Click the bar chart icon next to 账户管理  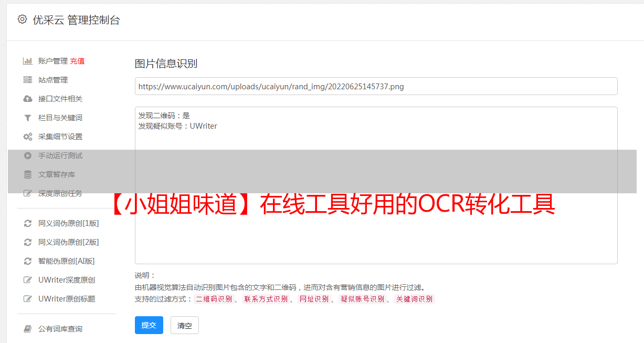28,61
